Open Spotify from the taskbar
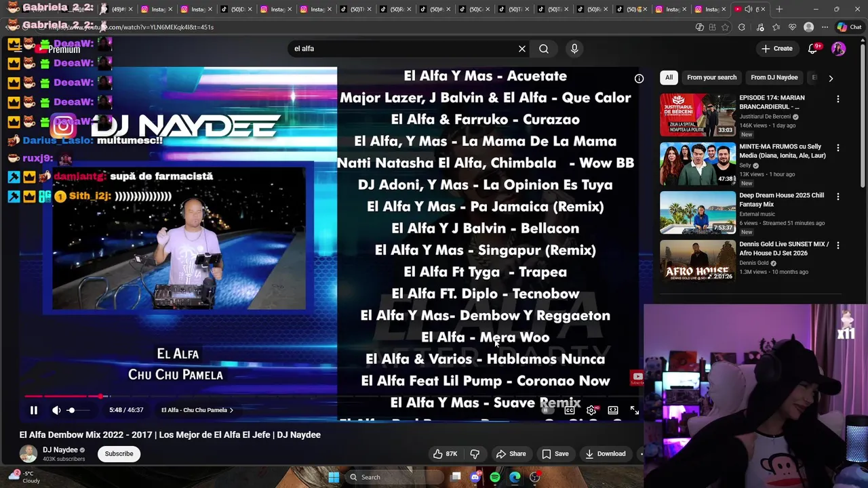This screenshot has width=868, height=488. coord(495,477)
